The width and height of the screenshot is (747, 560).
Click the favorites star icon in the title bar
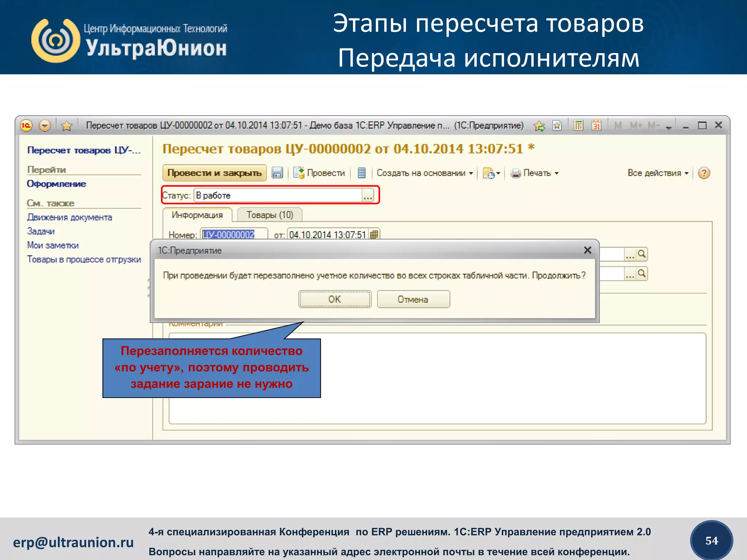[67, 126]
